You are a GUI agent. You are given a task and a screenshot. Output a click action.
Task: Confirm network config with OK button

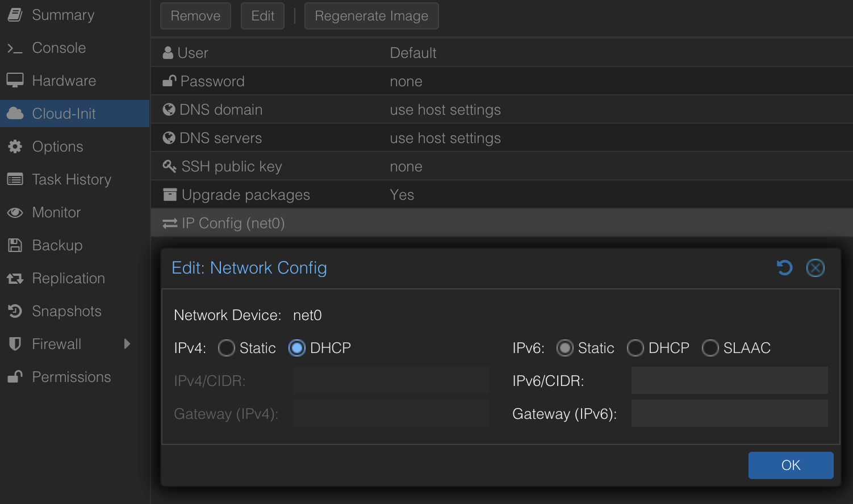pyautogui.click(x=791, y=465)
